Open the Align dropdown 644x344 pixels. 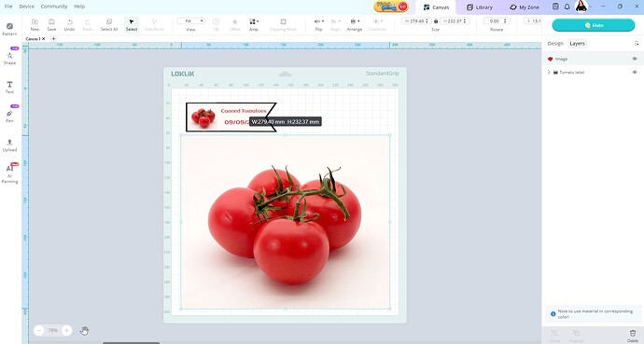click(336, 24)
